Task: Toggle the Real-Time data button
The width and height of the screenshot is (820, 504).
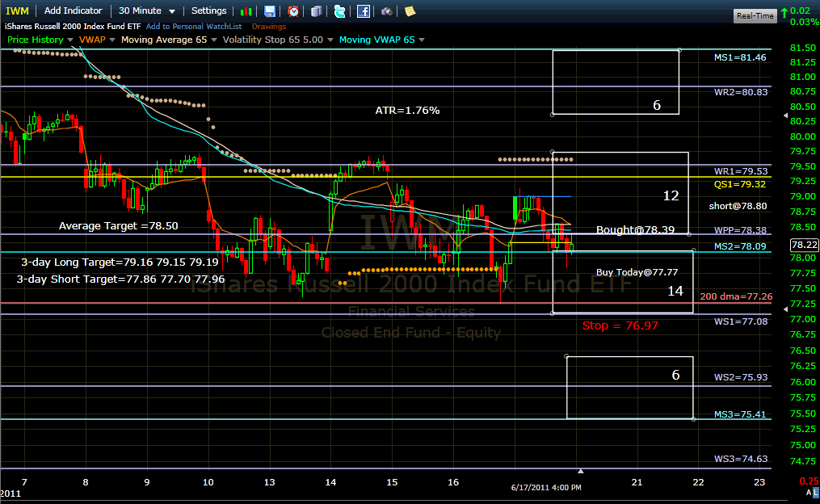Action: (755, 16)
